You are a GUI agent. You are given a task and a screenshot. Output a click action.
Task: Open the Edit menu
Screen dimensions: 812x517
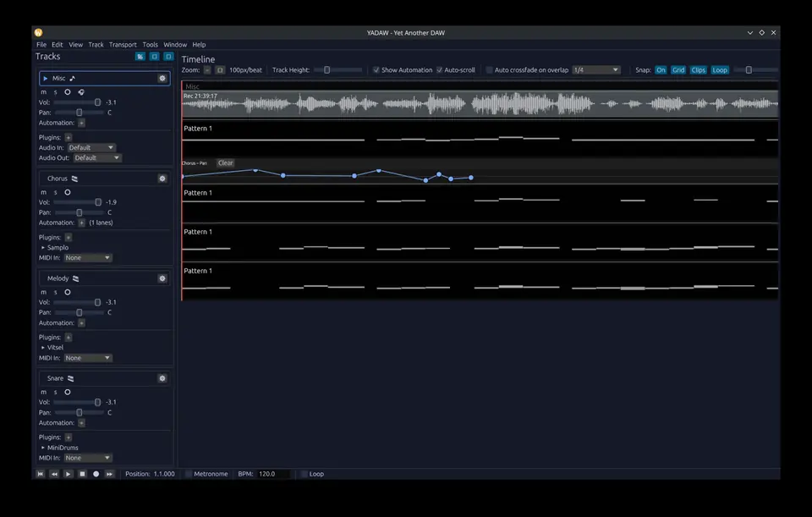57,45
